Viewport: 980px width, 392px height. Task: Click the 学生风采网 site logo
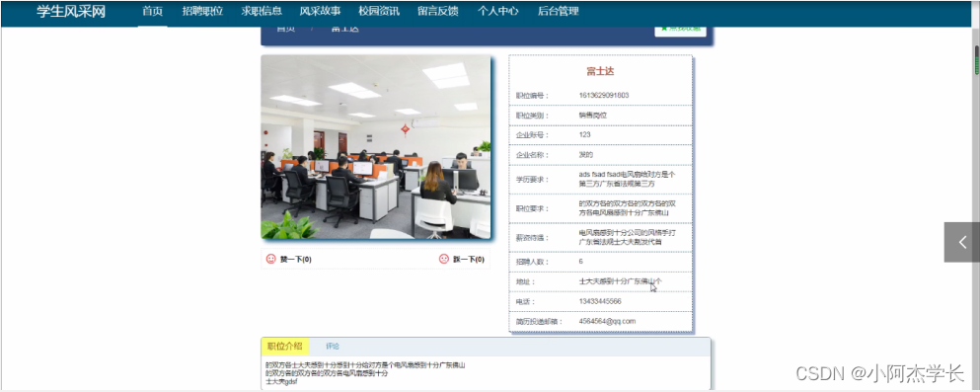tap(71, 11)
